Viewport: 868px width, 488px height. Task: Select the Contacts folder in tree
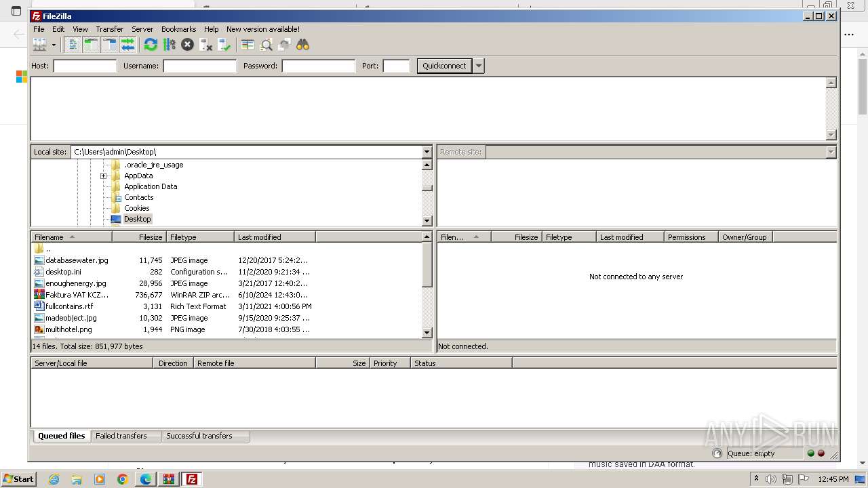tap(138, 197)
